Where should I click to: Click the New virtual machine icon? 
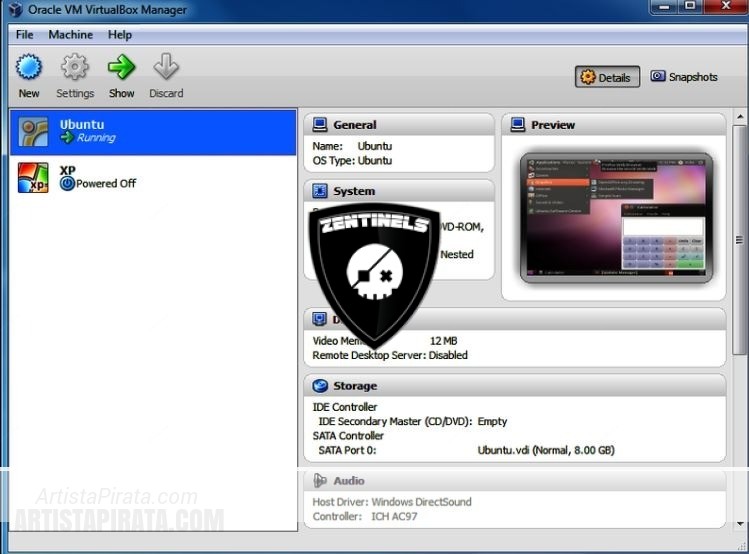29,67
